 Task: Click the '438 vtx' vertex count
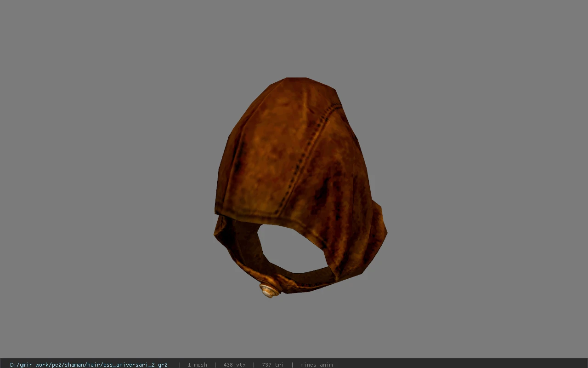coord(234,365)
